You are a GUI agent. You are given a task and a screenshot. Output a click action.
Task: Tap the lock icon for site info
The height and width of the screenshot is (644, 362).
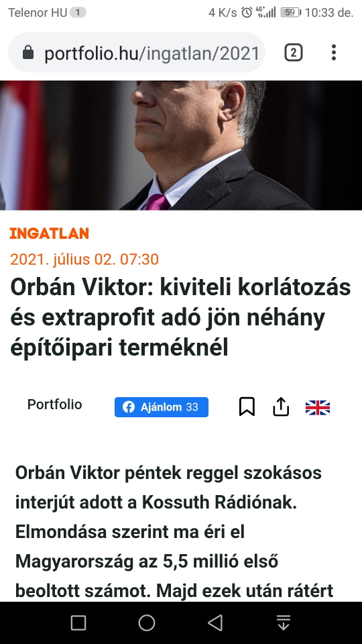[x=28, y=52]
